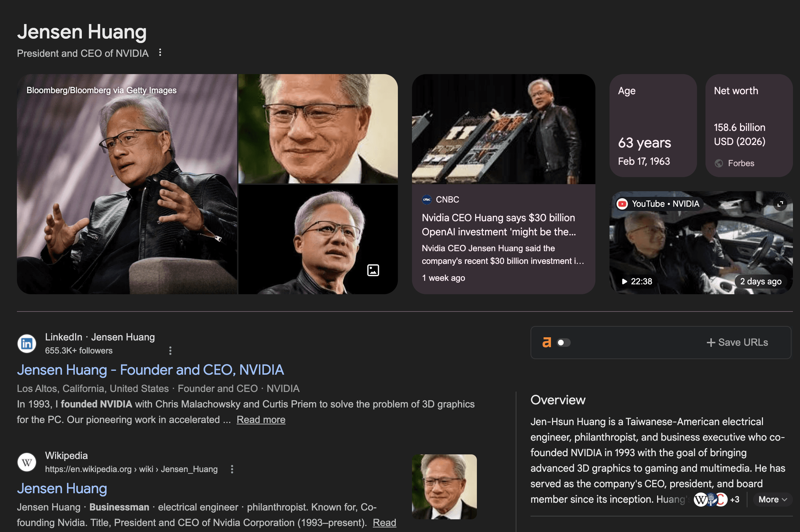The width and height of the screenshot is (800, 532).
Task: Expand Overview with More dropdown
Action: pos(772,500)
